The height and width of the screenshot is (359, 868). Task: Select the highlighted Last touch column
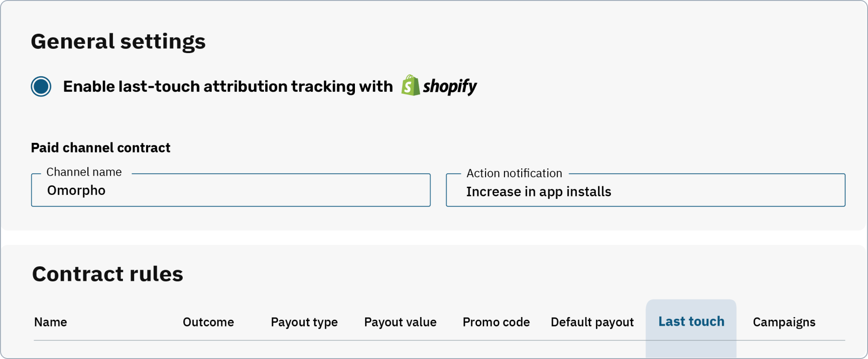click(691, 321)
